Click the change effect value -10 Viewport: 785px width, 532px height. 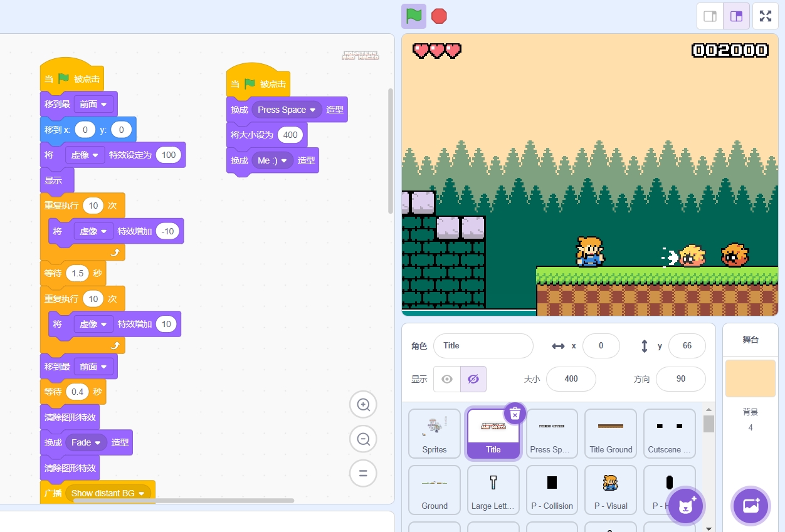pyautogui.click(x=167, y=231)
